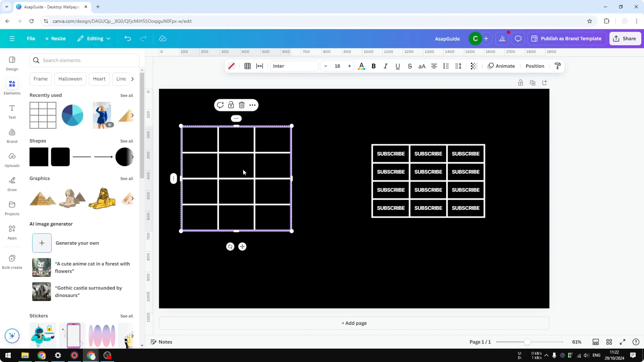Select the table tool in the toolbar

[x=247, y=66]
